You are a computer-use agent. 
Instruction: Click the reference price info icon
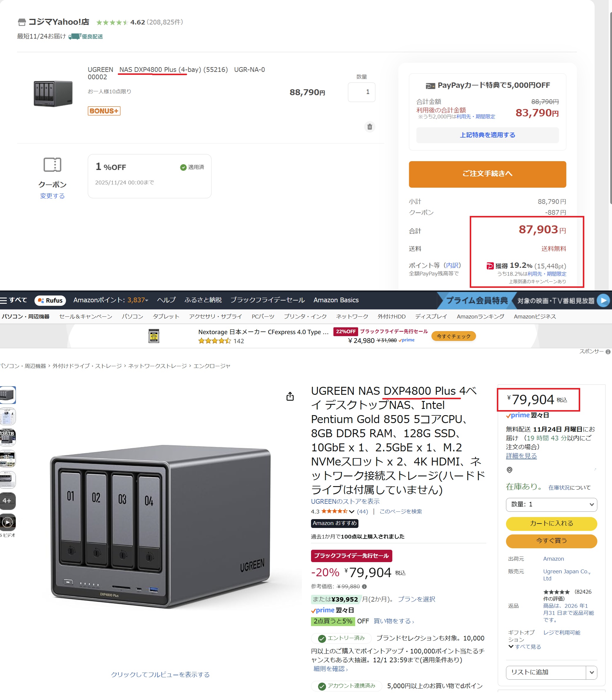coord(364,587)
